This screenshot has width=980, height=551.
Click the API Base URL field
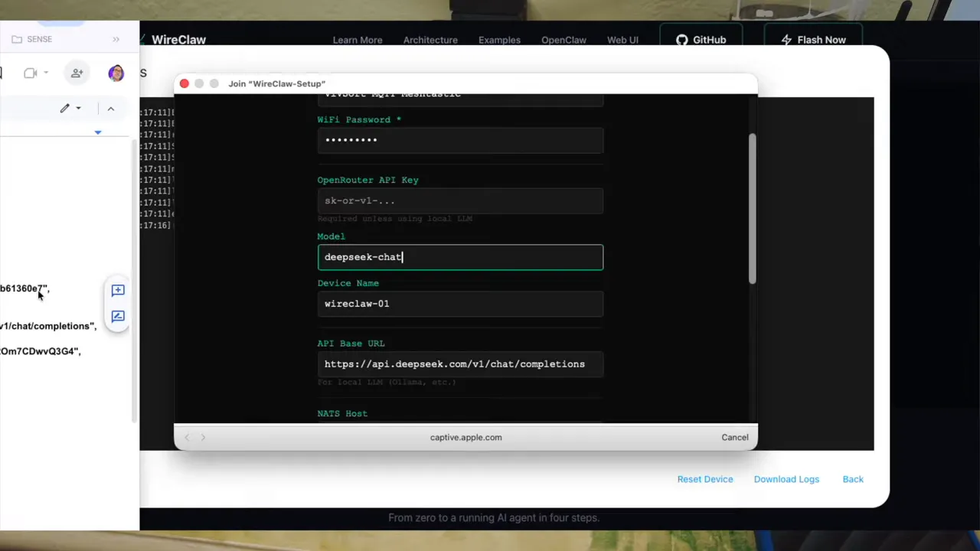[460, 364]
